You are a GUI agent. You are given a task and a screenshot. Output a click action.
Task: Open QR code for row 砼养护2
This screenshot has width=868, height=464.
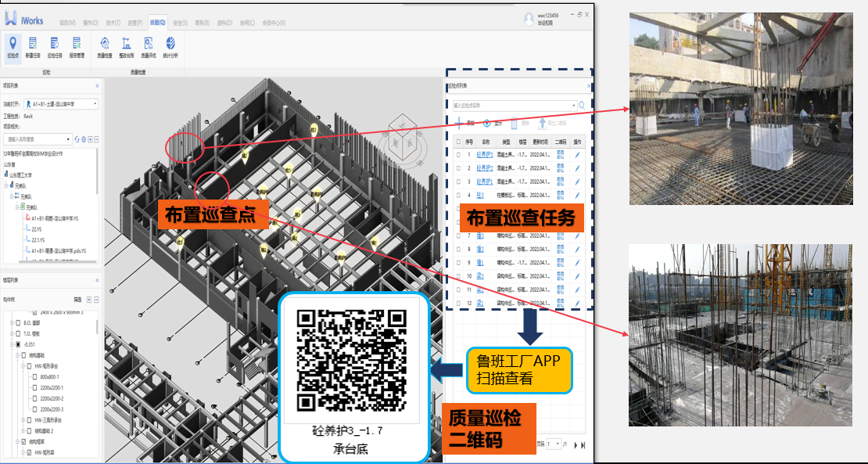(x=560, y=168)
